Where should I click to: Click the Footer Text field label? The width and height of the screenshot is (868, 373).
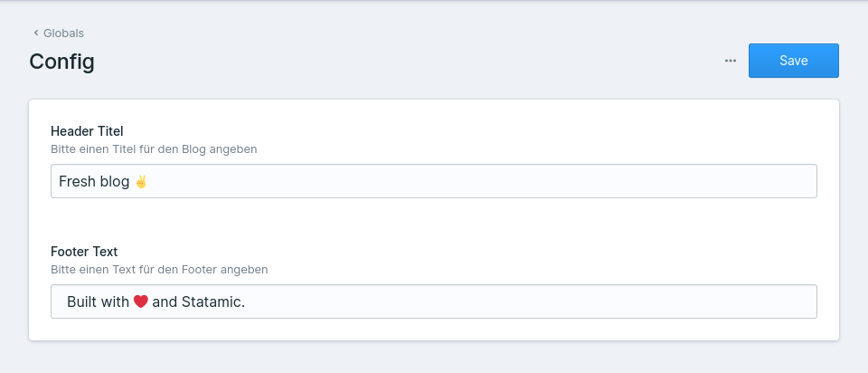84,252
